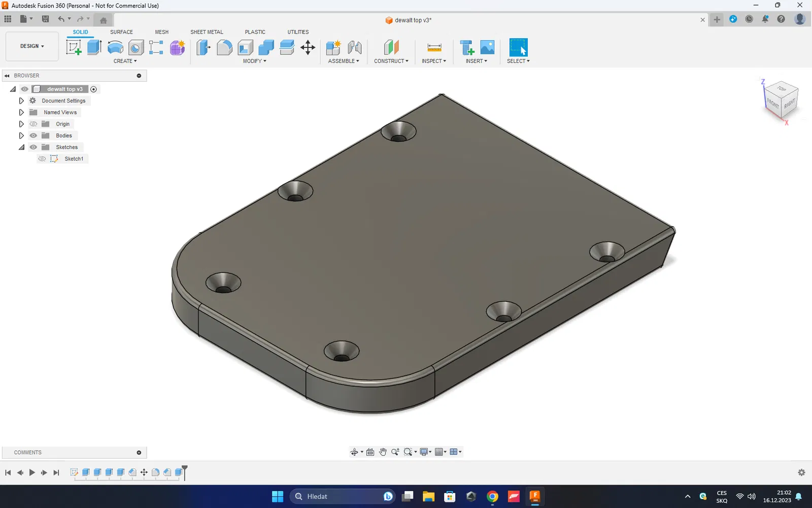Select the Rectangular Pattern tool
Viewport: 812px width, 508px height.
[156, 48]
